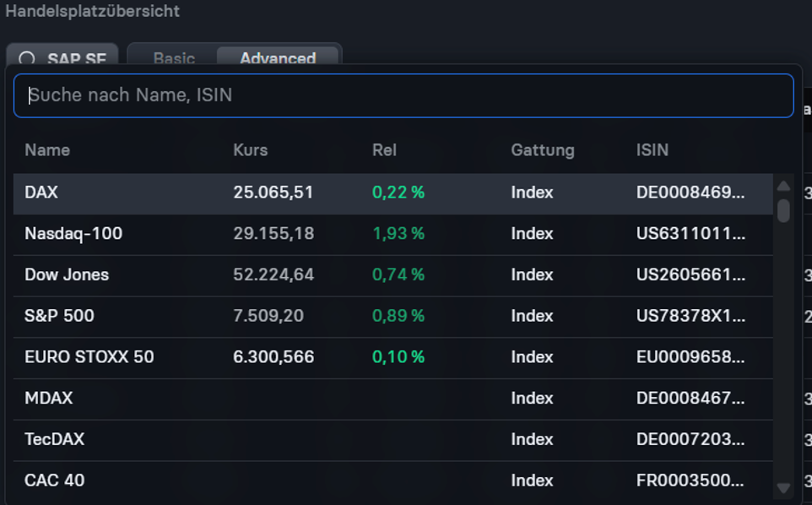Click ISIN DE0008469... in DAX row
The width and height of the screenshot is (812, 505).
coord(690,193)
